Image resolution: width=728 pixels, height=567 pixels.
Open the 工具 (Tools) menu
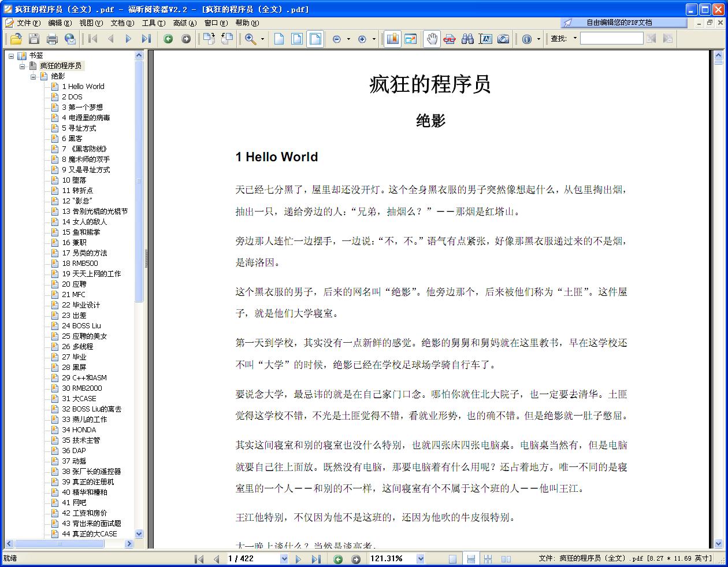(x=153, y=23)
